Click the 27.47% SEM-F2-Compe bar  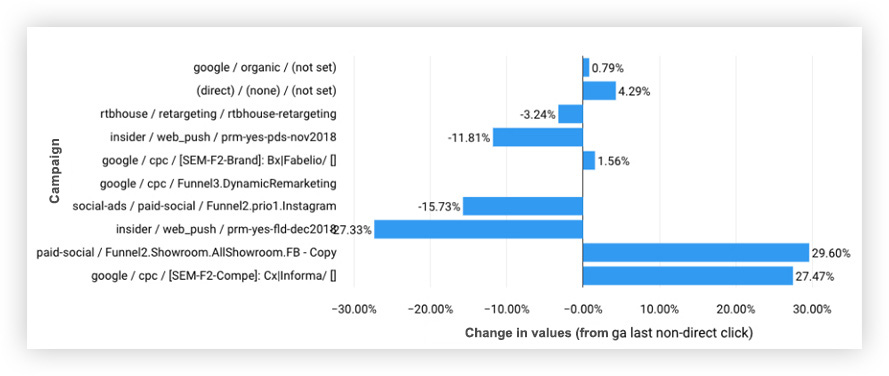(x=688, y=276)
